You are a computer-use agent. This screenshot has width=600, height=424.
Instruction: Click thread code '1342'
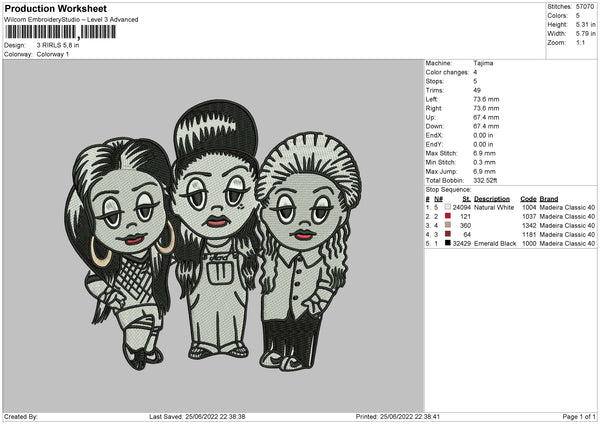[529, 225]
